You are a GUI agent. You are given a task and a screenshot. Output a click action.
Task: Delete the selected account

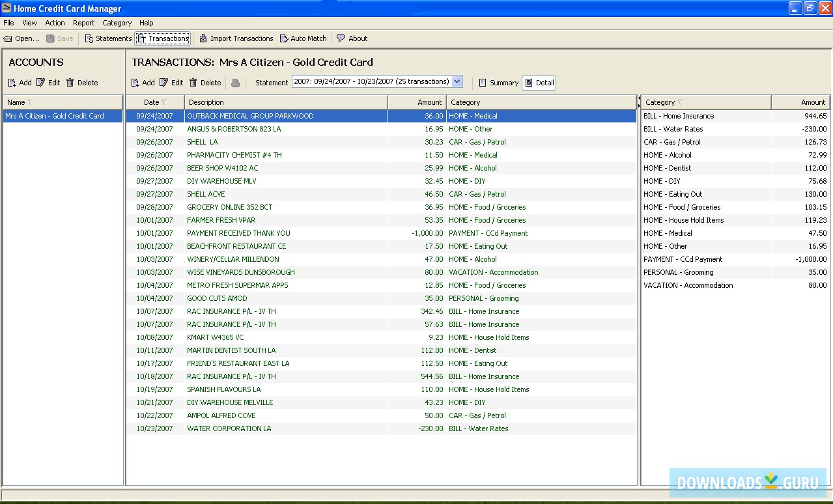(82, 82)
